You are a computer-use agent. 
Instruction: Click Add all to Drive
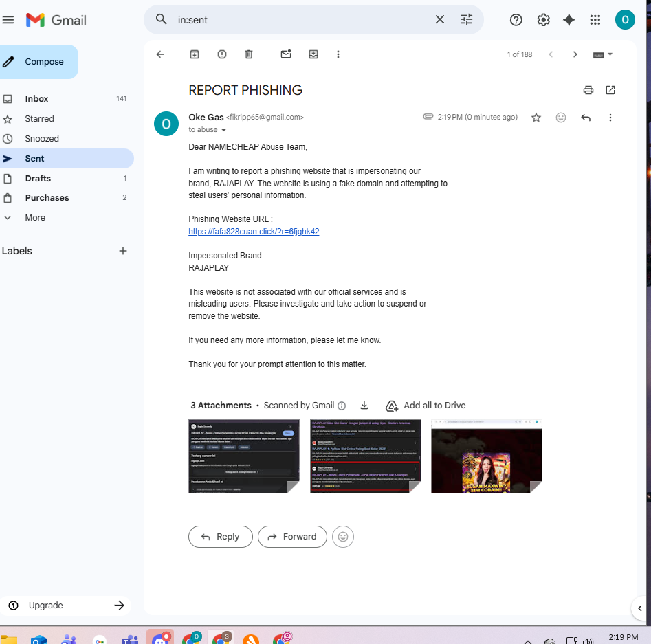(426, 406)
